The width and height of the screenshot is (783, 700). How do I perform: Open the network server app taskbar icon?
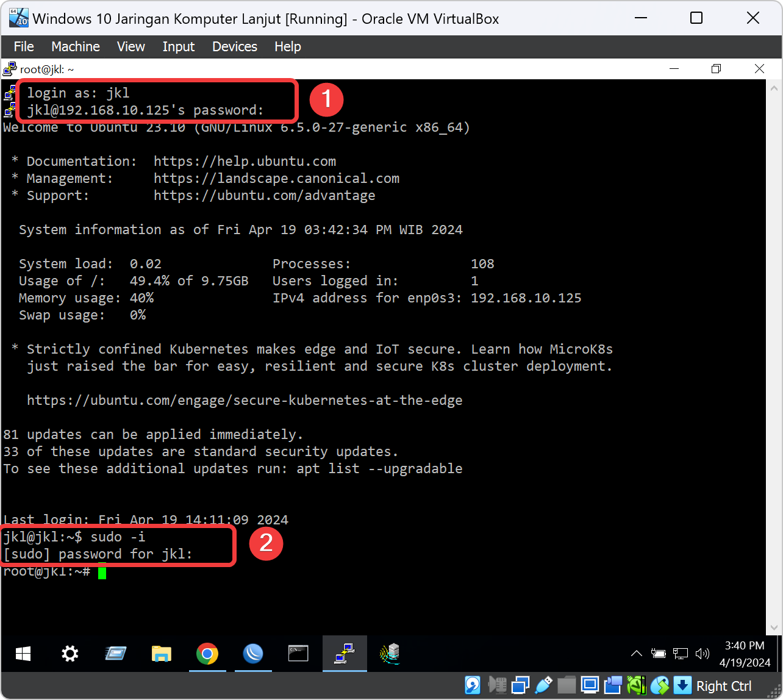390,654
